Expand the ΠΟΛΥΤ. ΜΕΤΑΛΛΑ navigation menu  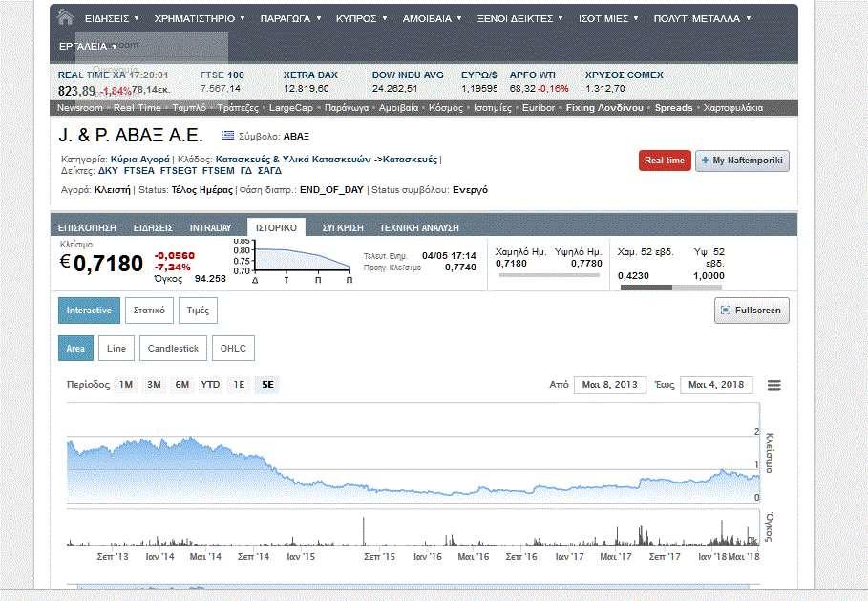pos(702,18)
